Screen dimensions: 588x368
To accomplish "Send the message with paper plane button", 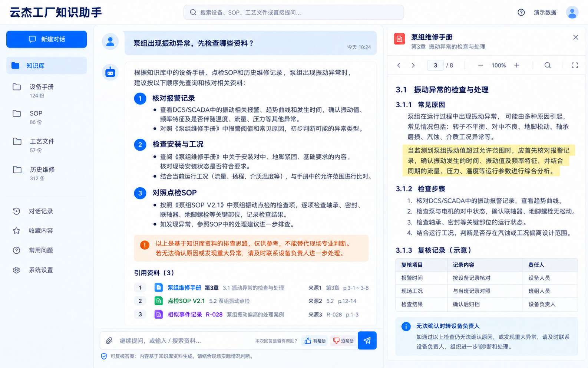I will 367,341.
